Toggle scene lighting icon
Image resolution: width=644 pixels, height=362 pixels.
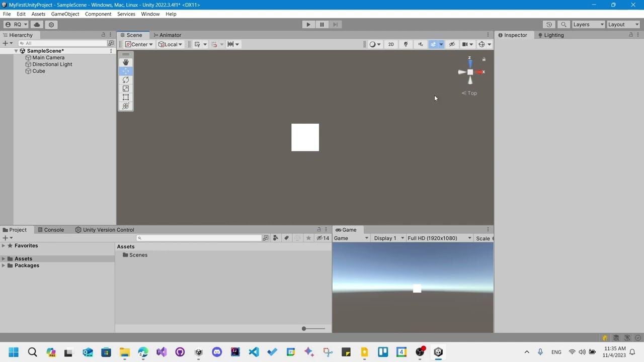[x=406, y=44]
